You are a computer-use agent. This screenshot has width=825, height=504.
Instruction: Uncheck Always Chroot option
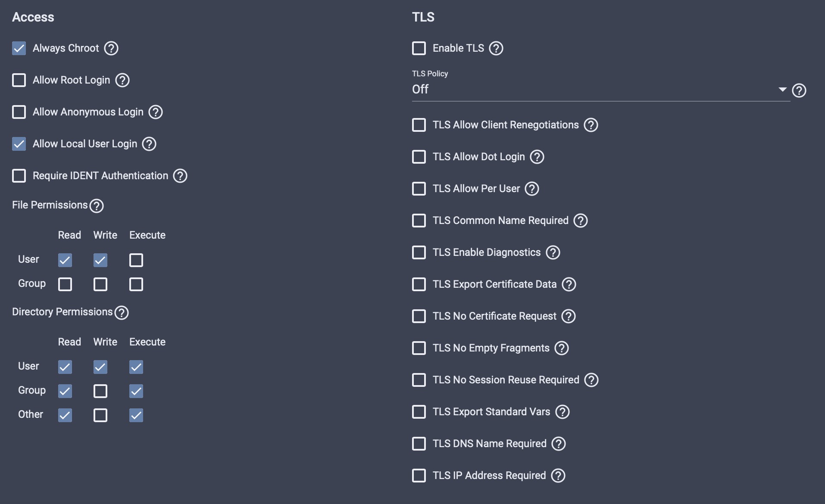(19, 48)
